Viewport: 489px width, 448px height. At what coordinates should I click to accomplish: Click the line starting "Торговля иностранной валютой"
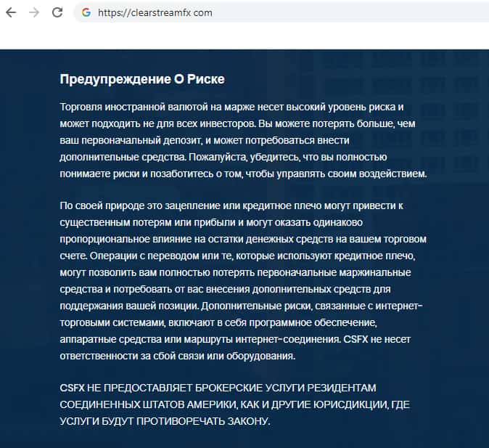click(231, 107)
